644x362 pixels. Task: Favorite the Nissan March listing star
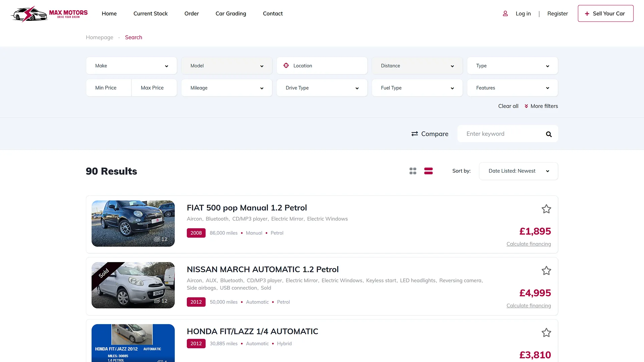[x=546, y=271]
